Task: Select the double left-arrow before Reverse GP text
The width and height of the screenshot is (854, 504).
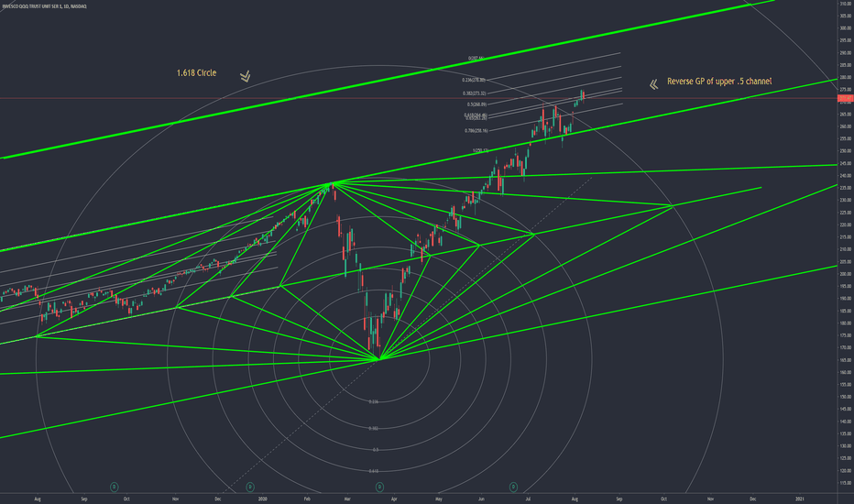Action: [653, 84]
